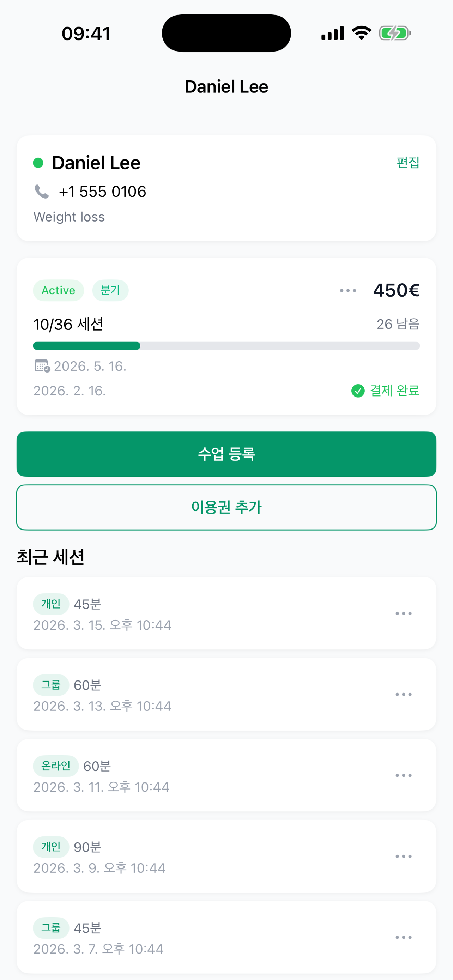Click the green status dot next to Daniel Lee

(x=38, y=163)
